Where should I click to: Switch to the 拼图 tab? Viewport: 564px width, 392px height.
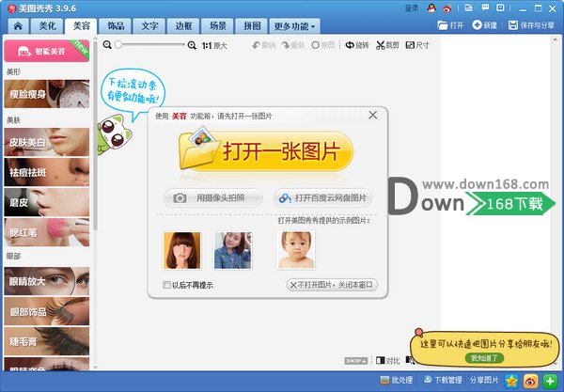[252, 26]
